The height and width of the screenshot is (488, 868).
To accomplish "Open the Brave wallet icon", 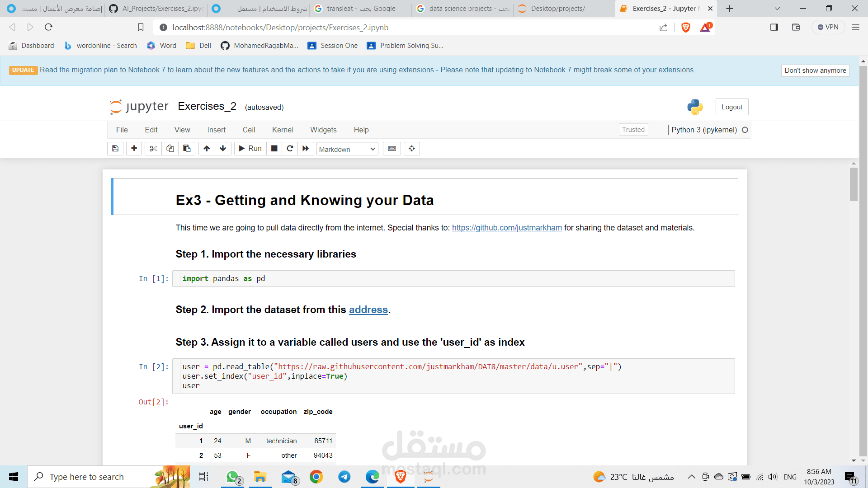I will click(x=796, y=27).
